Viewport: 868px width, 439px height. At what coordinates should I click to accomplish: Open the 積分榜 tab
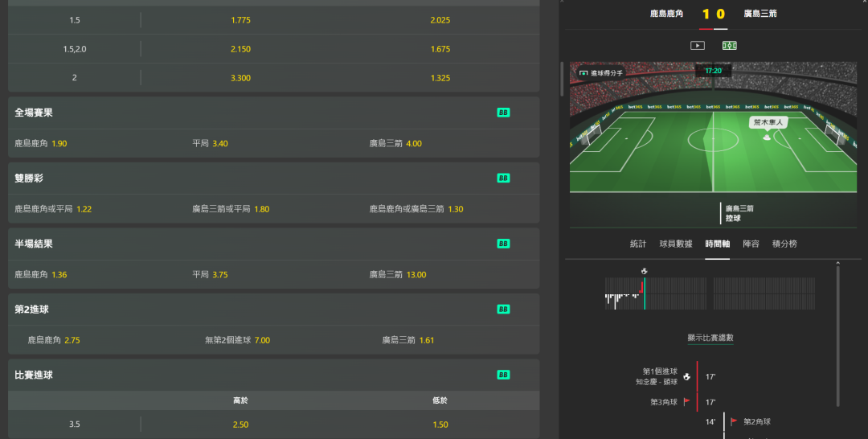[x=784, y=244]
